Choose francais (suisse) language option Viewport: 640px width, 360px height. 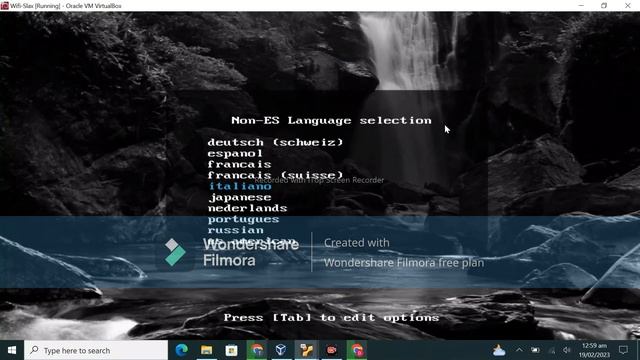pyautogui.click(x=276, y=176)
